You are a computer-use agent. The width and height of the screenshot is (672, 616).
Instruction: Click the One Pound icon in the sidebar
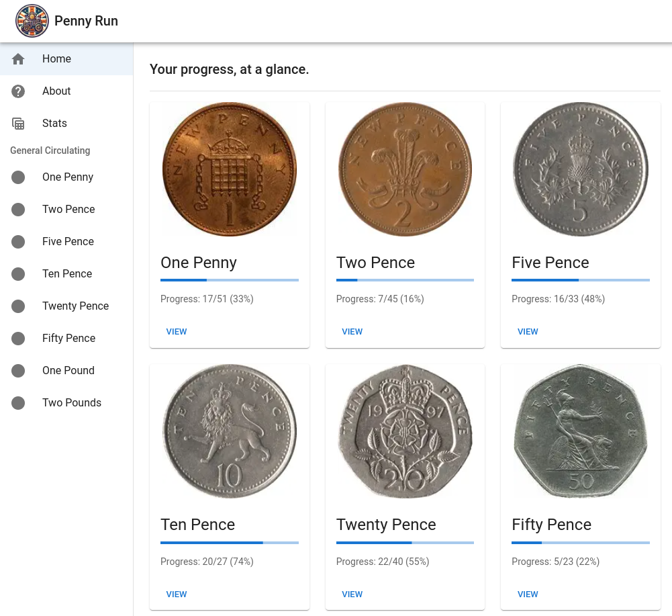[x=18, y=370]
